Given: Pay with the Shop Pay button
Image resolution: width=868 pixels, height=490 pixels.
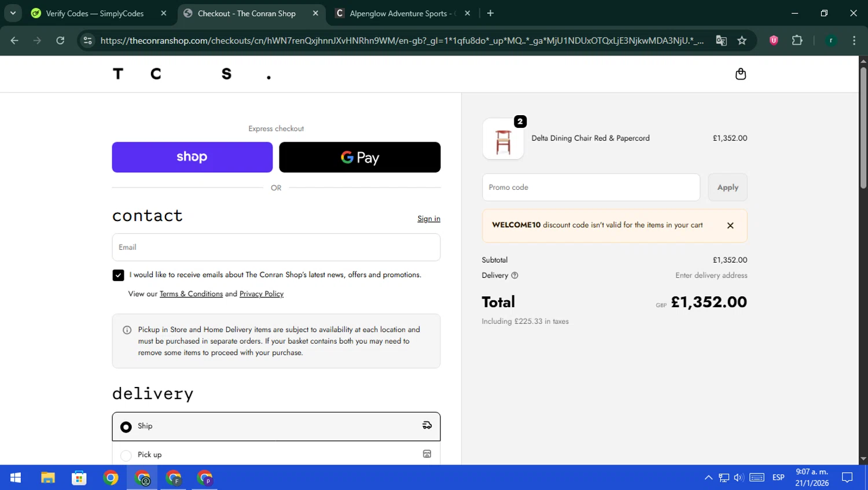Looking at the screenshot, I should 192,157.
